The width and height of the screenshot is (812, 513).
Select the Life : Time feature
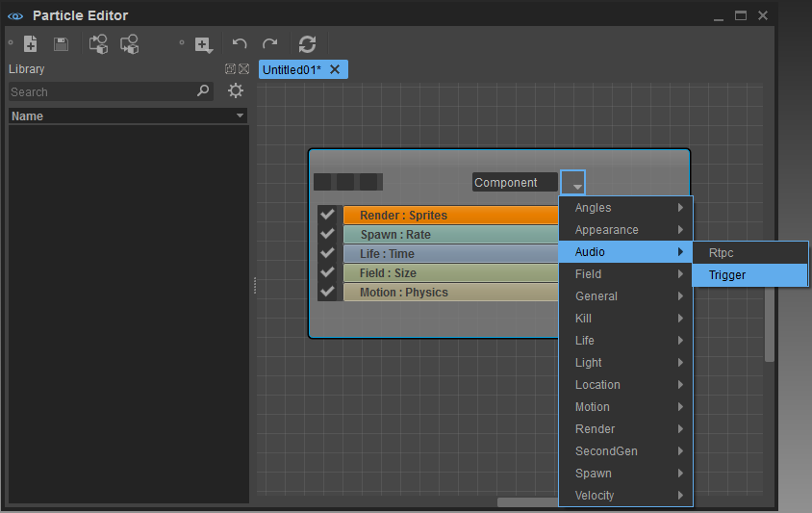[x=450, y=253]
